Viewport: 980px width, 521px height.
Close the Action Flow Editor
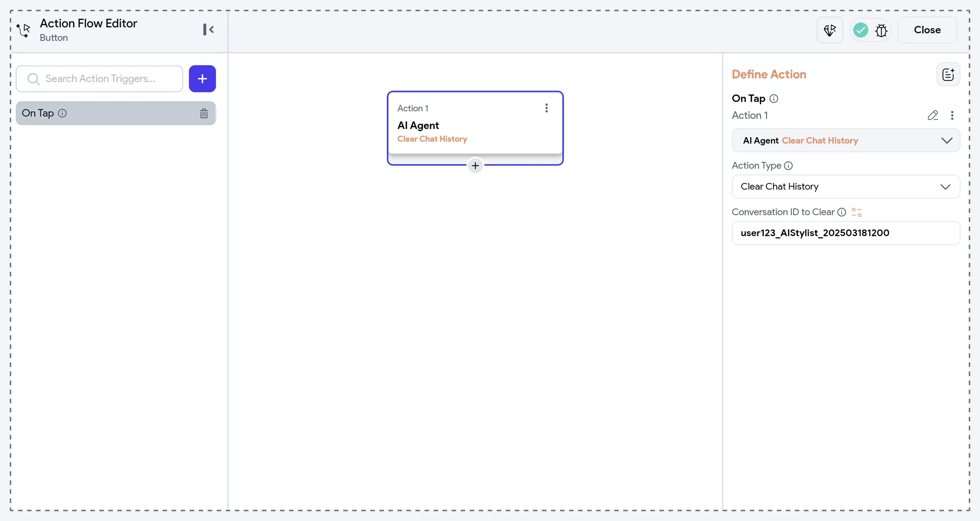tap(927, 30)
